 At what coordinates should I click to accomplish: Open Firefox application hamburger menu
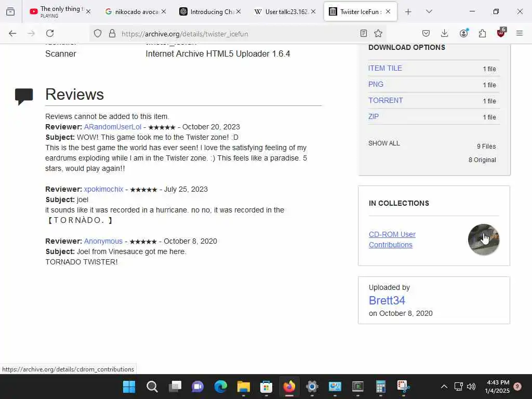click(520, 33)
